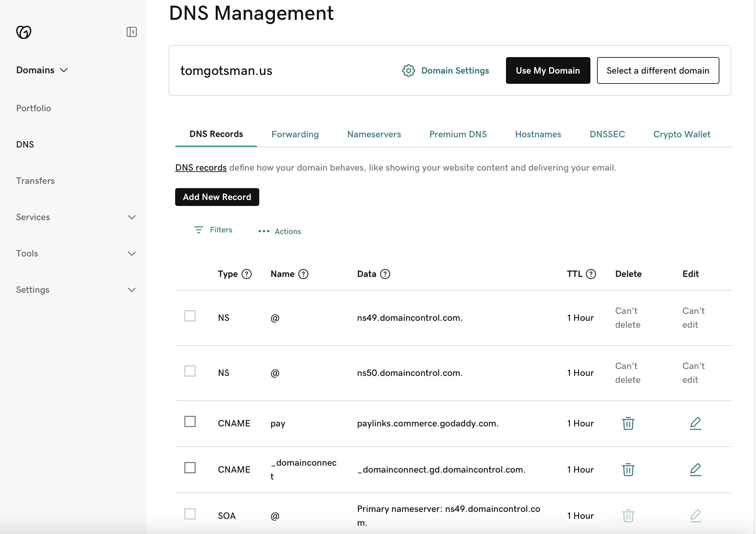Switch to the Nameservers tab
This screenshot has width=756, height=534.
click(374, 134)
